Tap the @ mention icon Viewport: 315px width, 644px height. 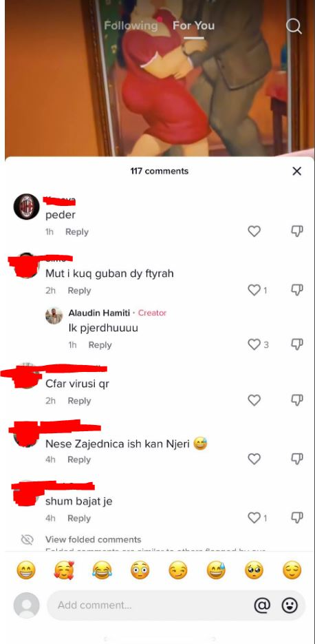(x=262, y=605)
